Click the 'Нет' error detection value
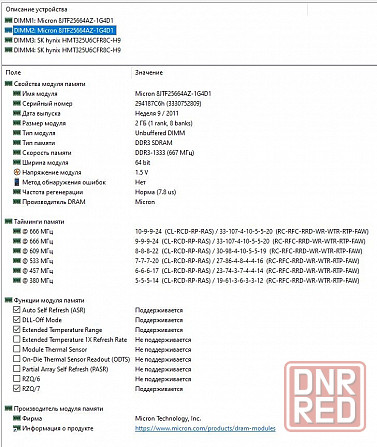This screenshot has height=447, width=377. point(140,182)
